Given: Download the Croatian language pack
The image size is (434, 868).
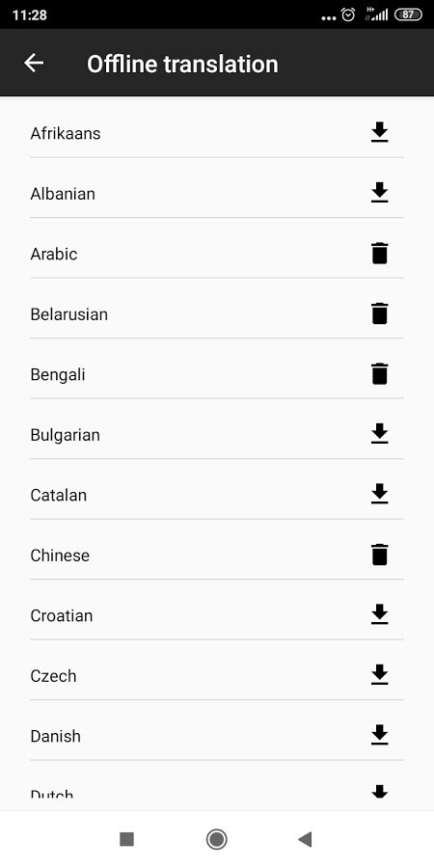Looking at the screenshot, I should click(x=379, y=615).
